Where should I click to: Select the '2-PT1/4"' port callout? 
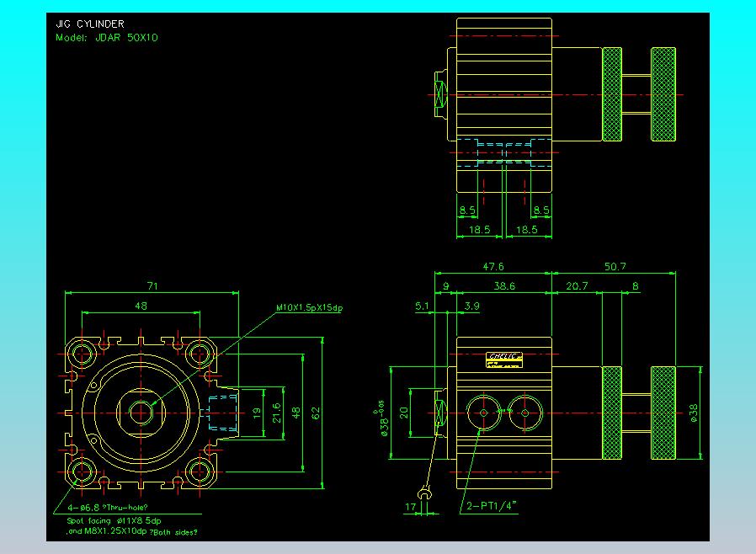point(491,506)
